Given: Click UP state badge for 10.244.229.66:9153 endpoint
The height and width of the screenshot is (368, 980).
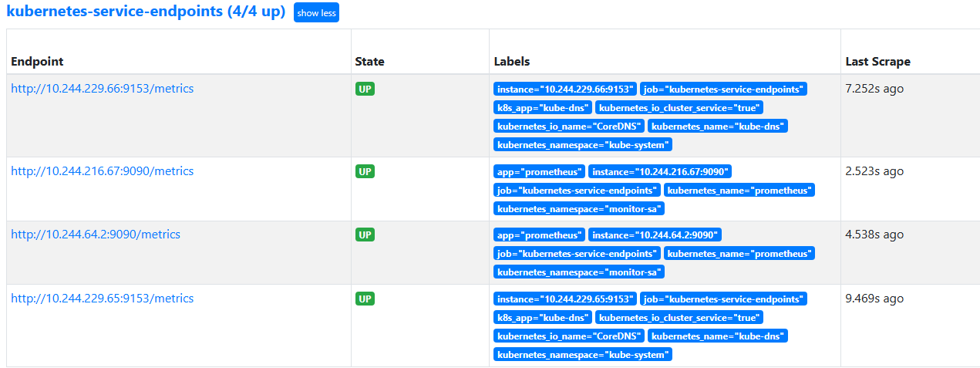Looking at the screenshot, I should 365,89.
